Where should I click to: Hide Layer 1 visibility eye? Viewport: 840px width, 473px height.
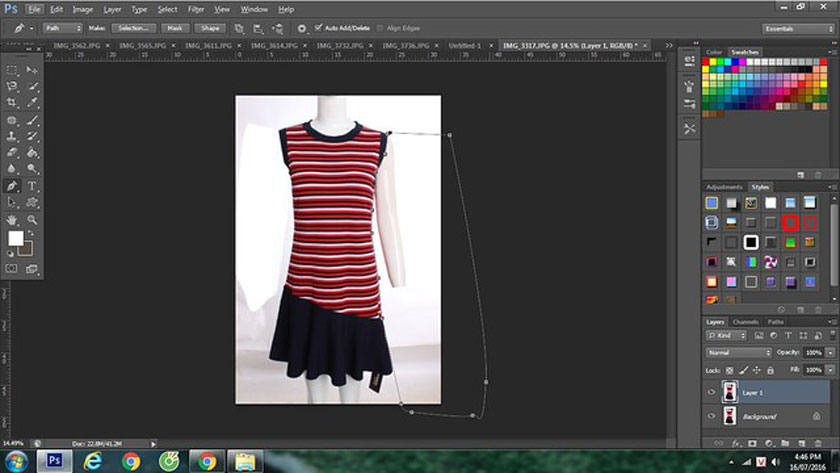click(x=711, y=392)
